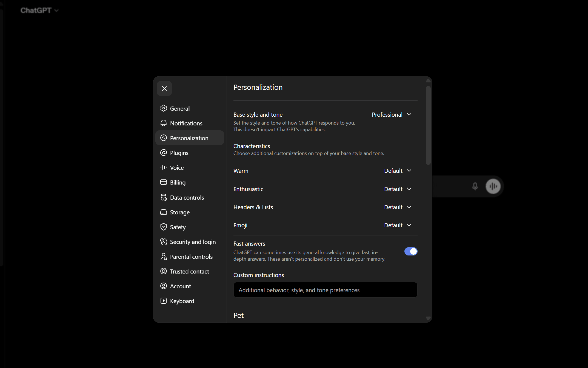Click the microphone dictation icon in chat
Image resolution: width=588 pixels, height=368 pixels.
pyautogui.click(x=475, y=186)
